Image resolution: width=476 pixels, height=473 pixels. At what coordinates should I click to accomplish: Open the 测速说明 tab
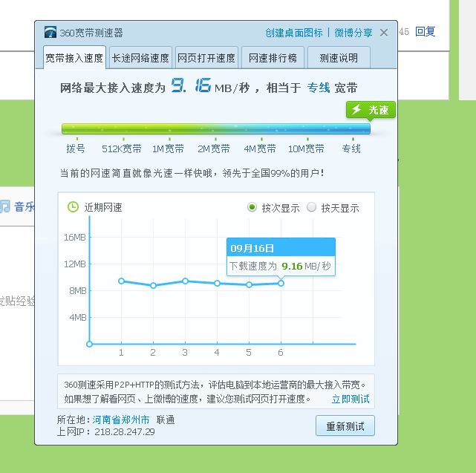coord(339,58)
